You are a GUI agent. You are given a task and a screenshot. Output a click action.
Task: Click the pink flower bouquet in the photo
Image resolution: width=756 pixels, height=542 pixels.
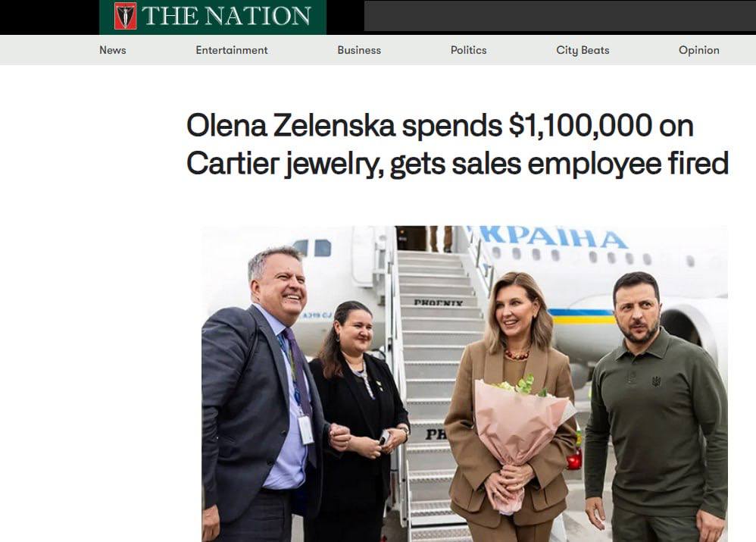pyautogui.click(x=520, y=434)
